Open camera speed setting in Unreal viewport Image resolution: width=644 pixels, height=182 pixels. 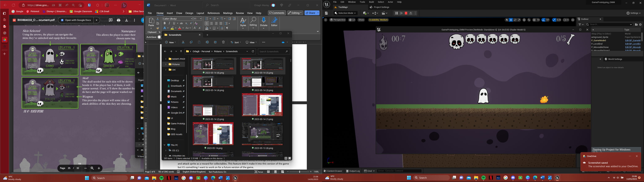tap(566, 20)
